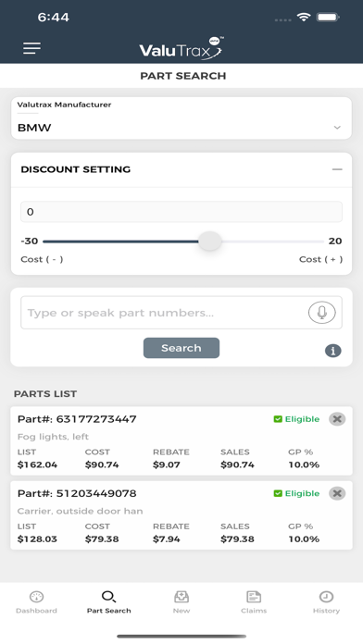Remove part 63177273447 with X icon
This screenshot has height=644, width=363.
[337, 419]
